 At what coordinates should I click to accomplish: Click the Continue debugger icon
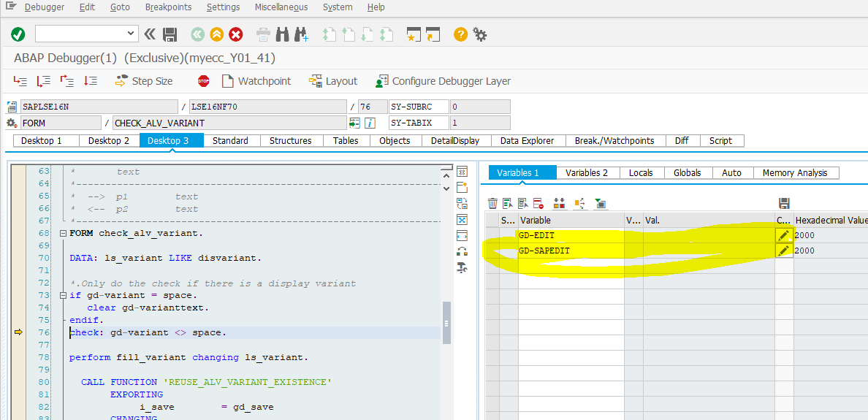90,81
